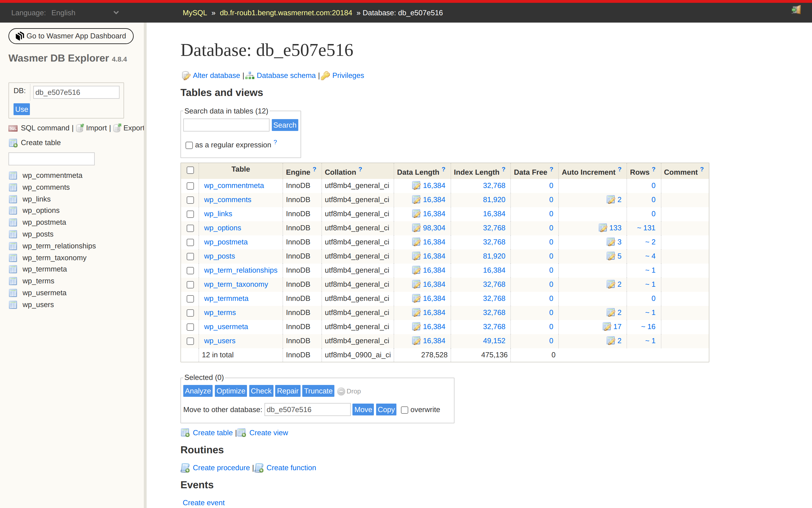The height and width of the screenshot is (508, 812).
Task: Select wp_usermeta in the sidebar list
Action: pos(44,293)
